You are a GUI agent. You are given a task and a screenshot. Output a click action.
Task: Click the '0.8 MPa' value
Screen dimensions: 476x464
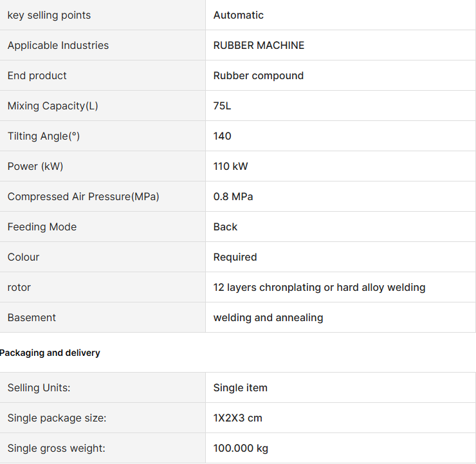233,197
